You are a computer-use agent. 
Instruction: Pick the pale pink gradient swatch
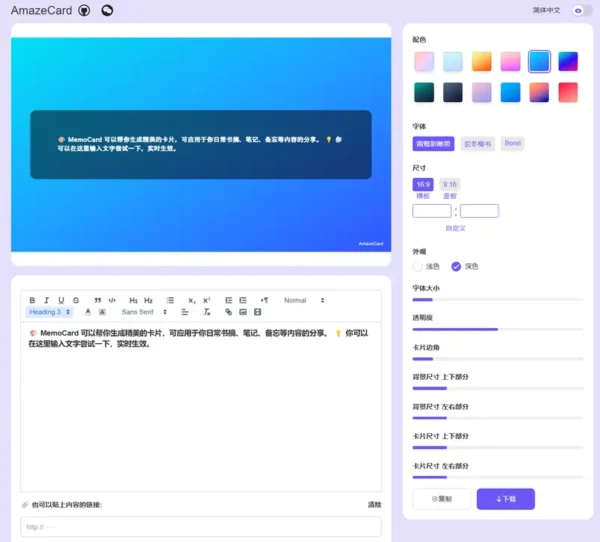point(424,61)
